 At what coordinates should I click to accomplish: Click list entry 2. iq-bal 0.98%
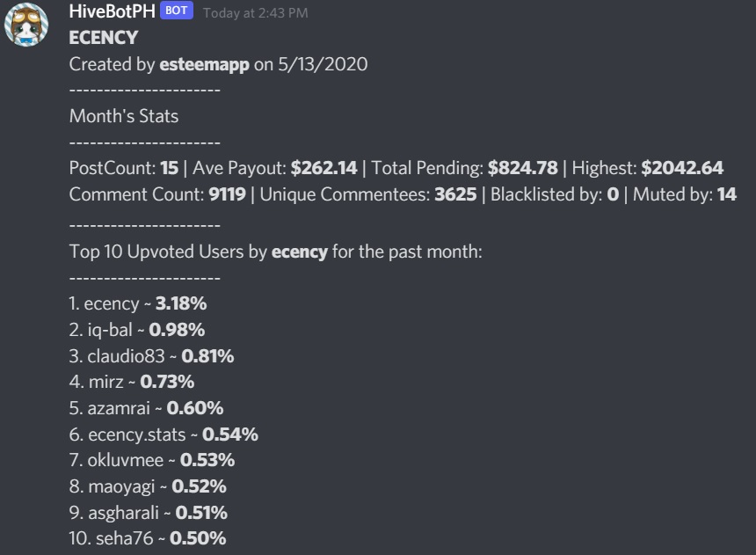point(137,330)
